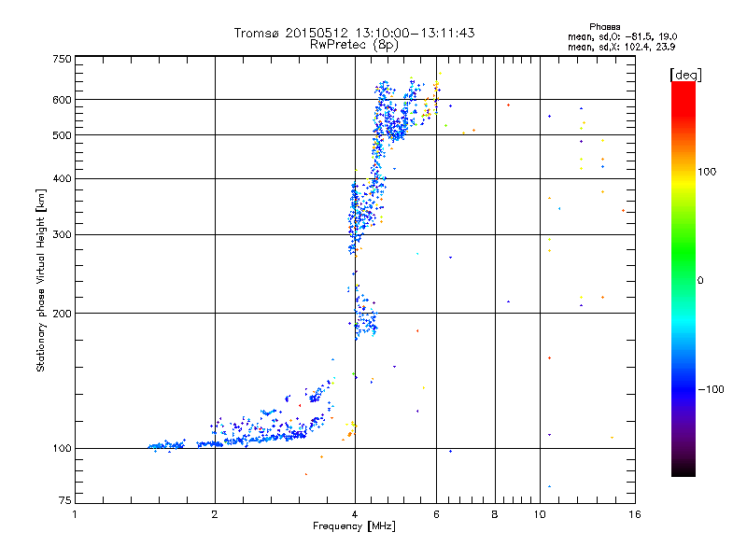Click the x-axis tick label '8'
This screenshot has height=560, width=747.
tap(495, 514)
